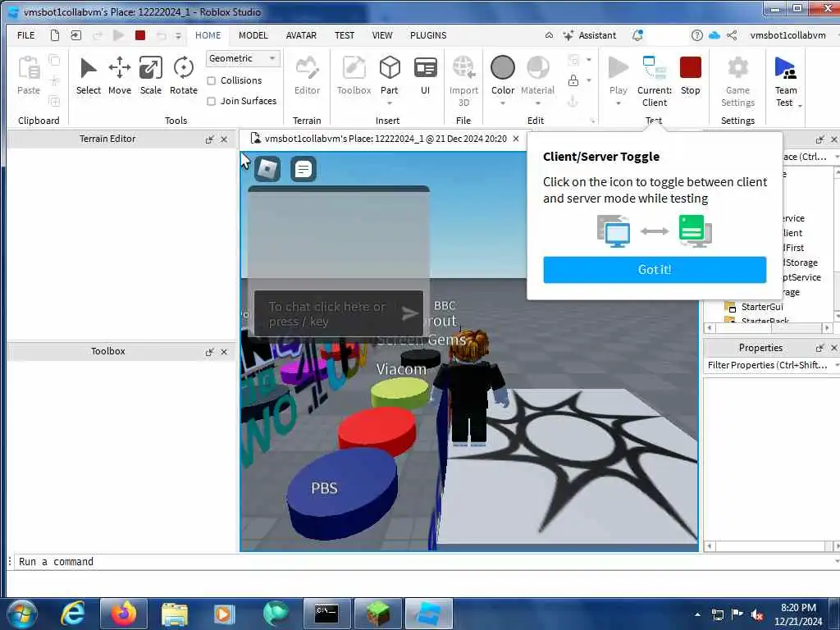Open the Geometric mode dropdown
The height and width of the screenshot is (630, 840).
243,58
